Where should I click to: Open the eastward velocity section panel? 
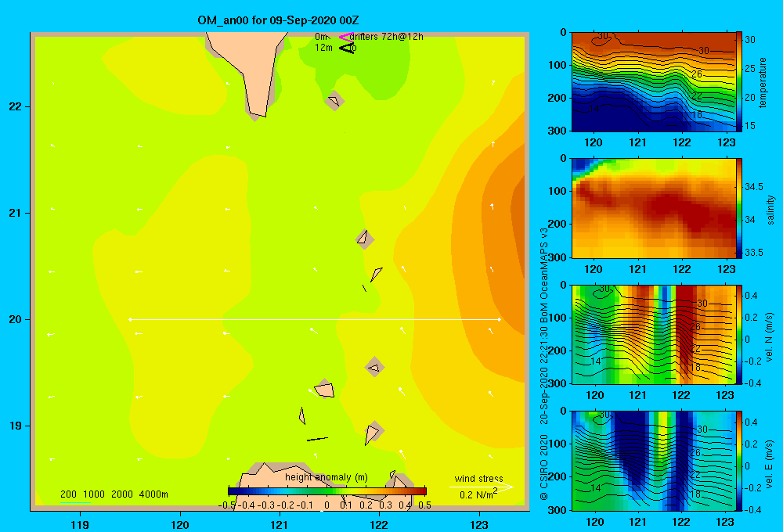click(654, 461)
